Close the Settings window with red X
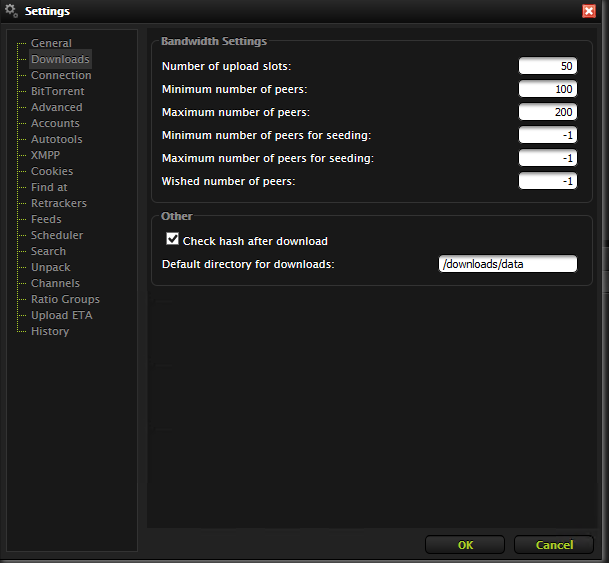The width and height of the screenshot is (609, 563). [x=589, y=11]
